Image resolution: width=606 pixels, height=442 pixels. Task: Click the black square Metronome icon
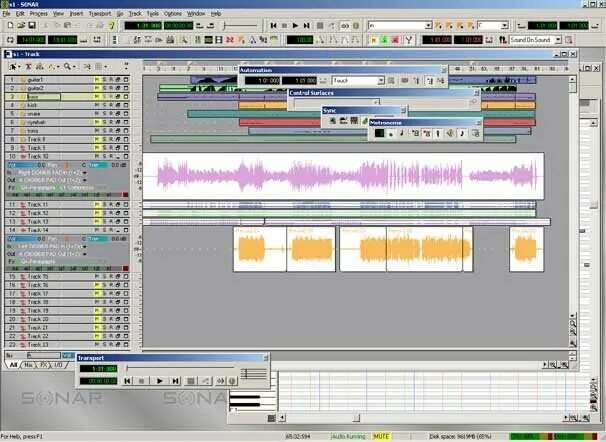point(379,133)
